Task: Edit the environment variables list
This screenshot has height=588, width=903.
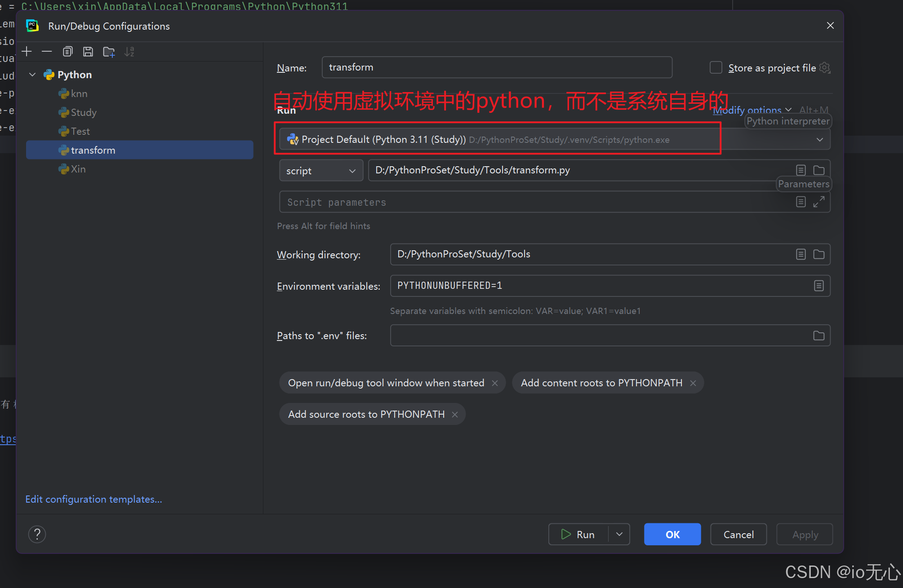Action: (818, 286)
